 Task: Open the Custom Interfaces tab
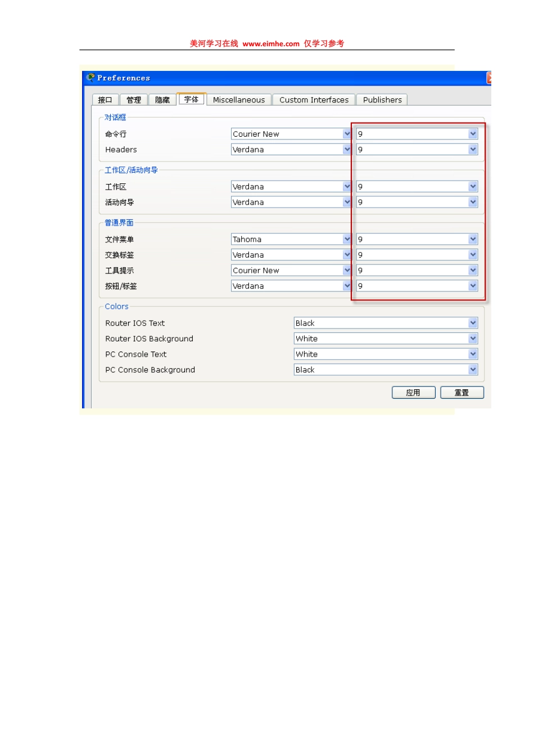pyautogui.click(x=313, y=100)
